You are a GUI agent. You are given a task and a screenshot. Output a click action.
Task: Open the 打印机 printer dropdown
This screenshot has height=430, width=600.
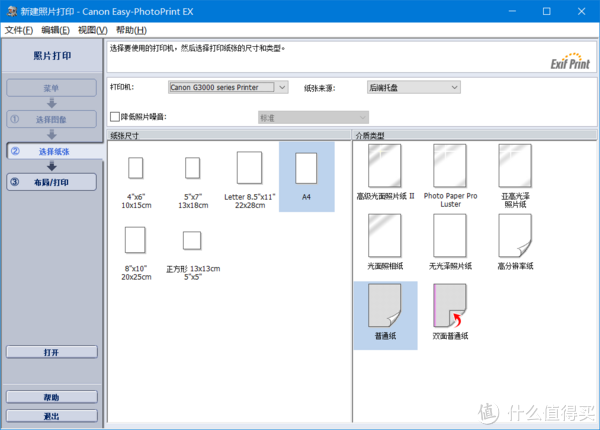228,87
